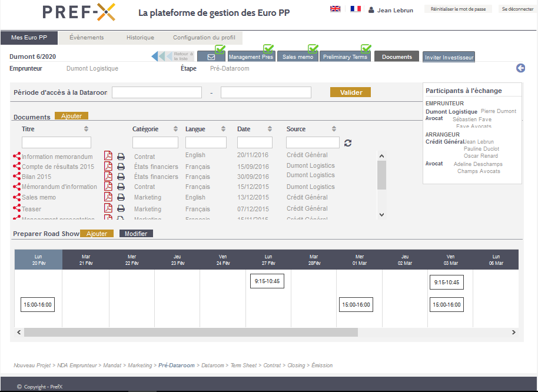This screenshot has width=538, height=392.
Task: Select the Preliminary Terms step tab
Action: (345, 57)
